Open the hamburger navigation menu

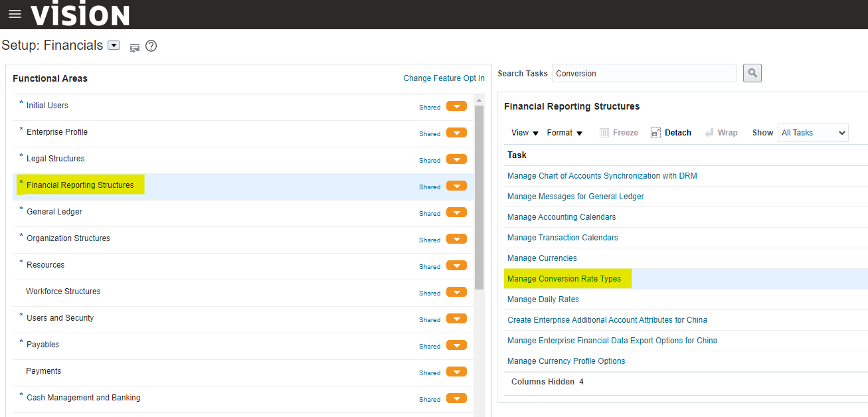pyautogui.click(x=15, y=14)
